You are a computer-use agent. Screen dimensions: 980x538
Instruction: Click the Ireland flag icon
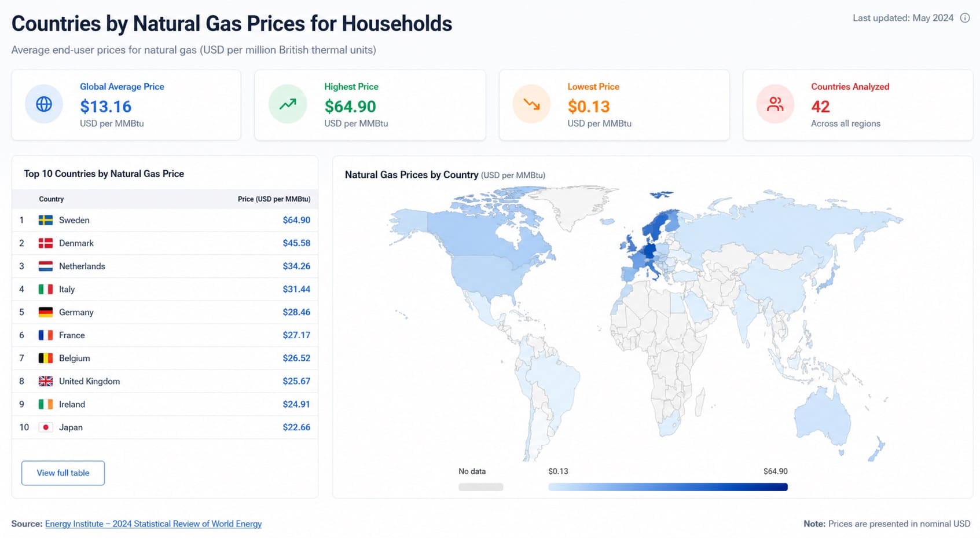[x=46, y=404]
